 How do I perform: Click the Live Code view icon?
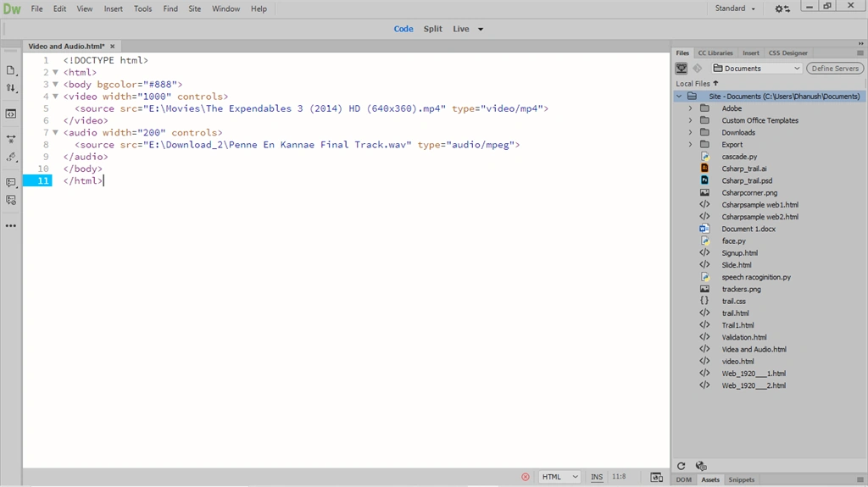point(10,114)
